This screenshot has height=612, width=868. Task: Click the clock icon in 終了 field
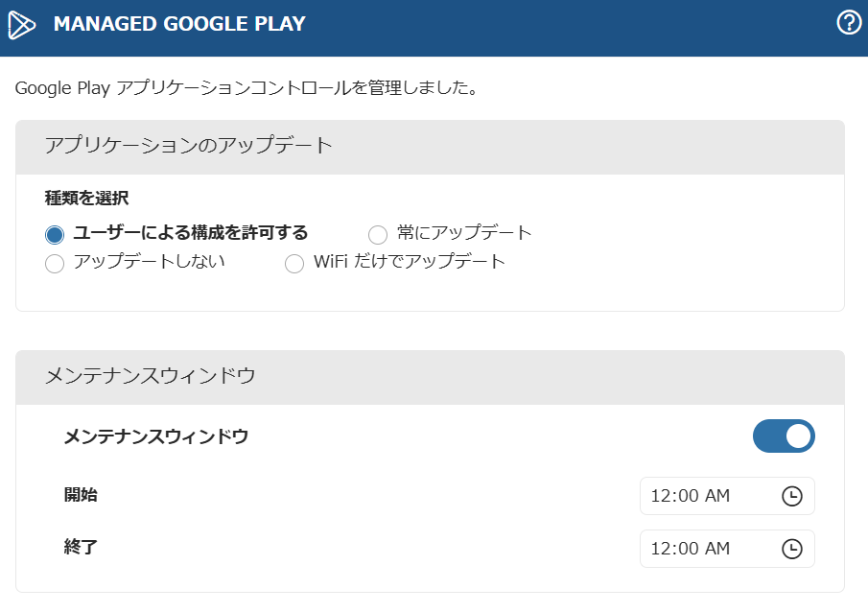tap(792, 549)
